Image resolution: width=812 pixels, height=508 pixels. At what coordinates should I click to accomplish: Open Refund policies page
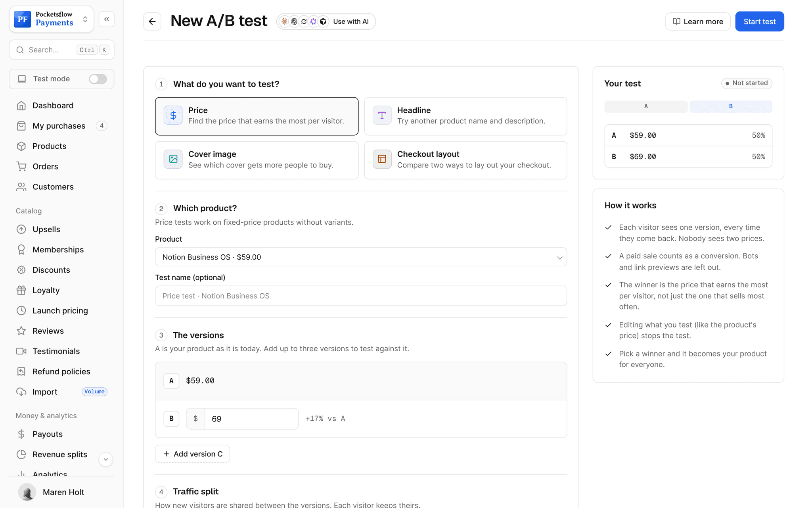tap(61, 371)
